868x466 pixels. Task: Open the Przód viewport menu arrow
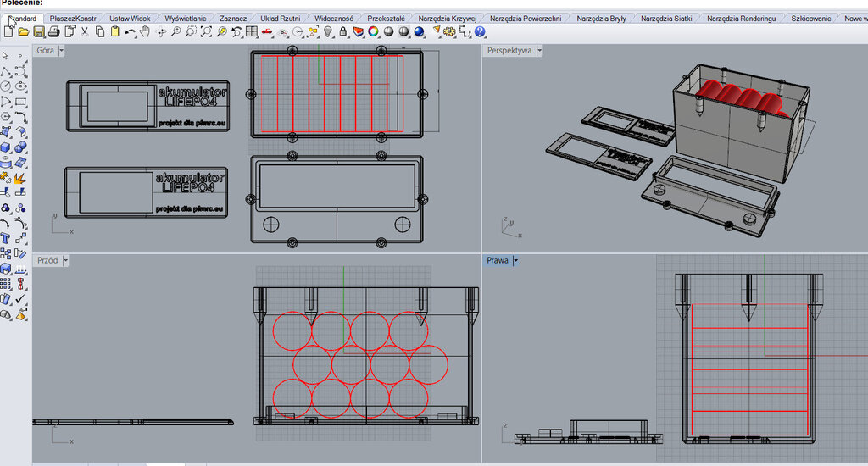click(65, 260)
